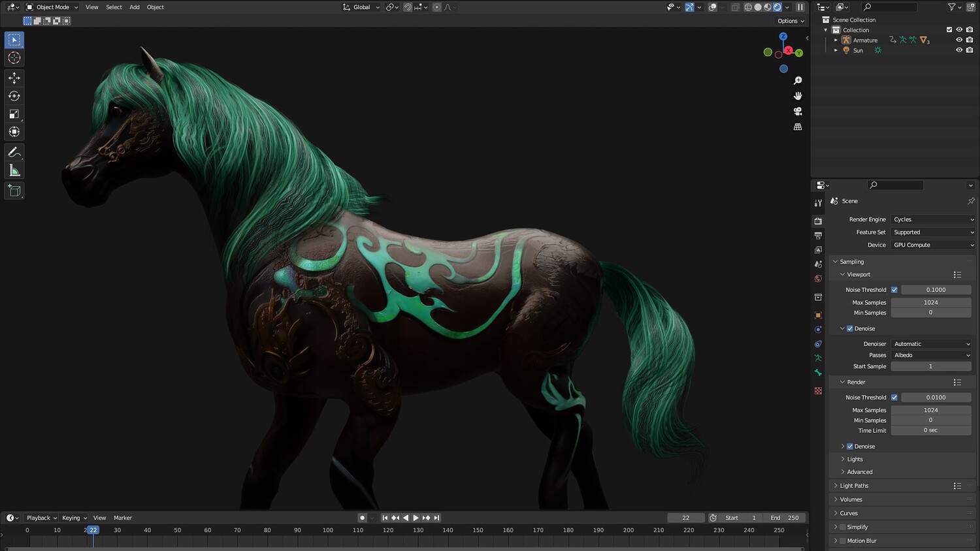Open the Armature object data properties tab
The height and width of the screenshot is (551, 980).
tap(818, 358)
